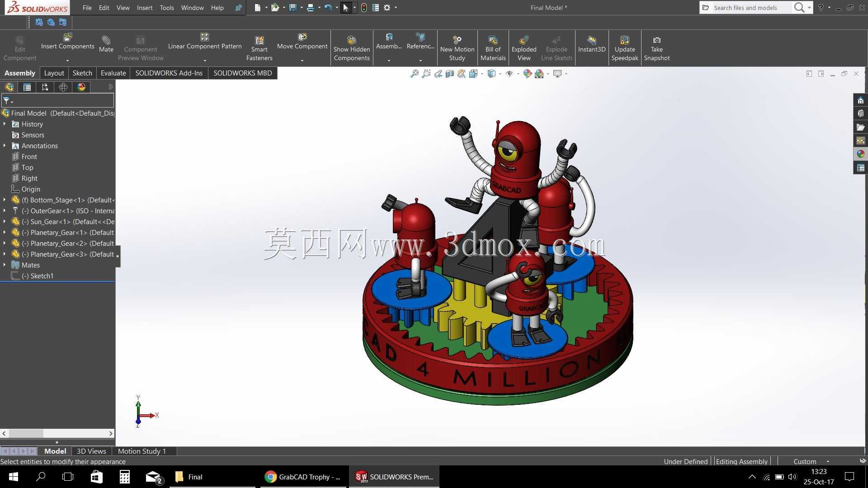Click the Save icon in top toolbar

click(x=293, y=8)
